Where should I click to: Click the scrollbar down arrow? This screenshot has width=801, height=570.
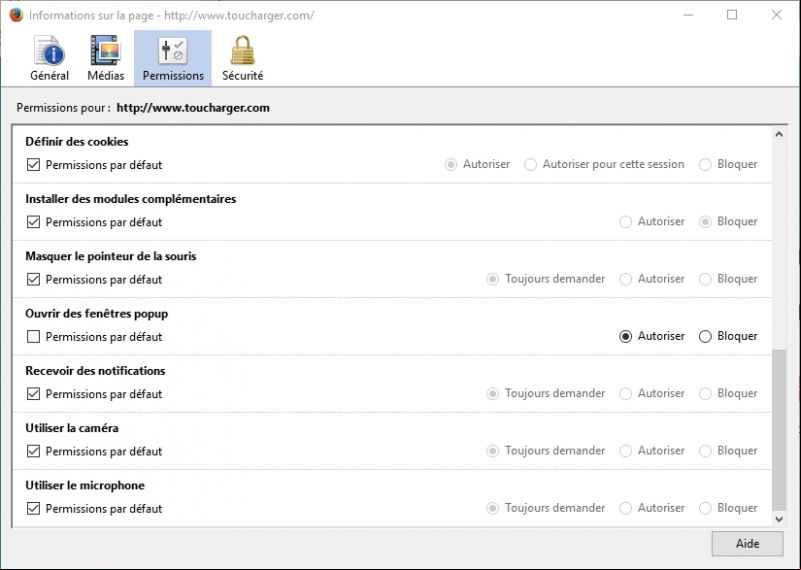[x=779, y=519]
